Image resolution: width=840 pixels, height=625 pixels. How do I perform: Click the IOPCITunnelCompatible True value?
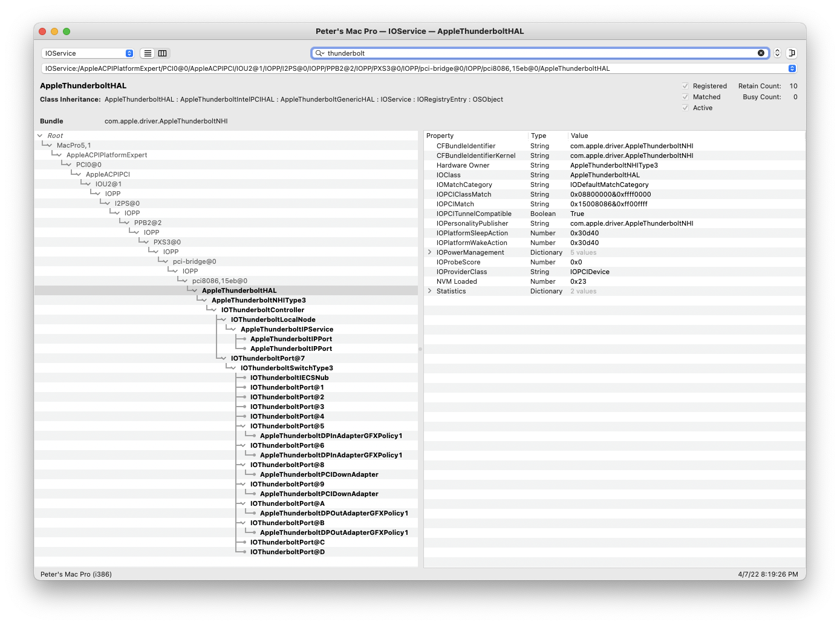point(577,214)
